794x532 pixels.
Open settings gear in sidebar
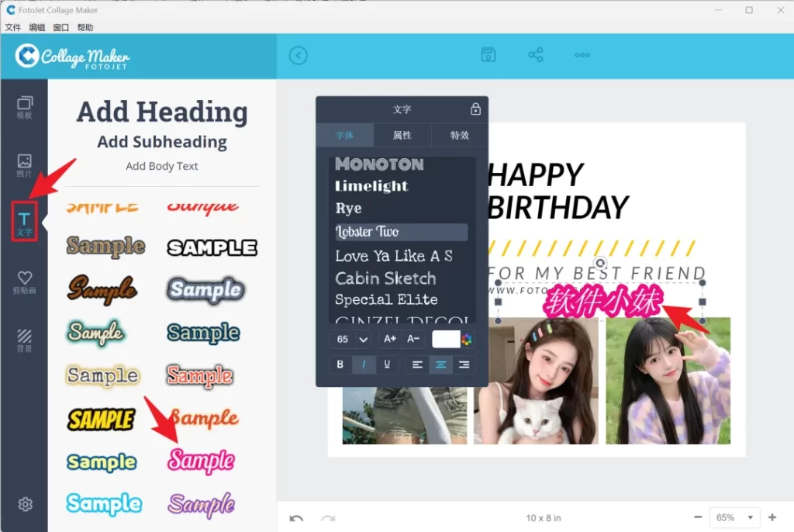coord(25,504)
